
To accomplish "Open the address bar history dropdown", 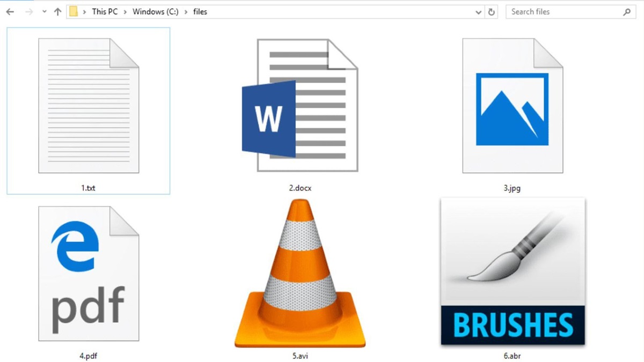I will pyautogui.click(x=478, y=12).
